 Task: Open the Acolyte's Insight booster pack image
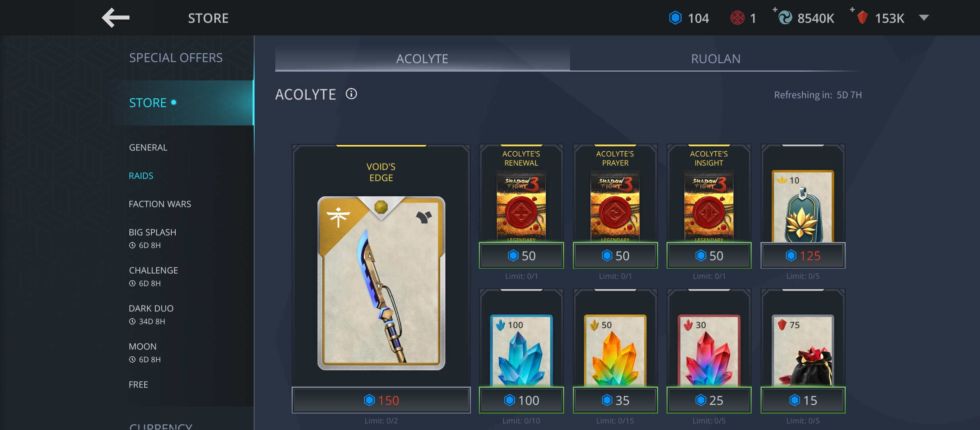709,206
